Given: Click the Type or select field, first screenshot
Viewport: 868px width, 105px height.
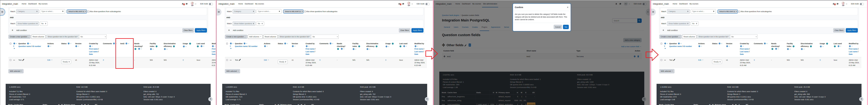Looking at the screenshot, I should (x=52, y=11).
